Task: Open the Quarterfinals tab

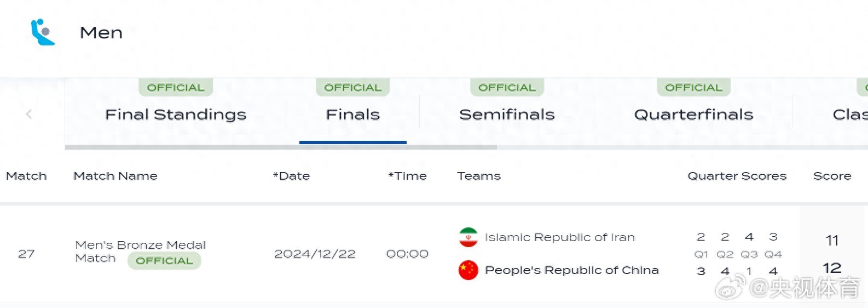Action: click(x=693, y=114)
